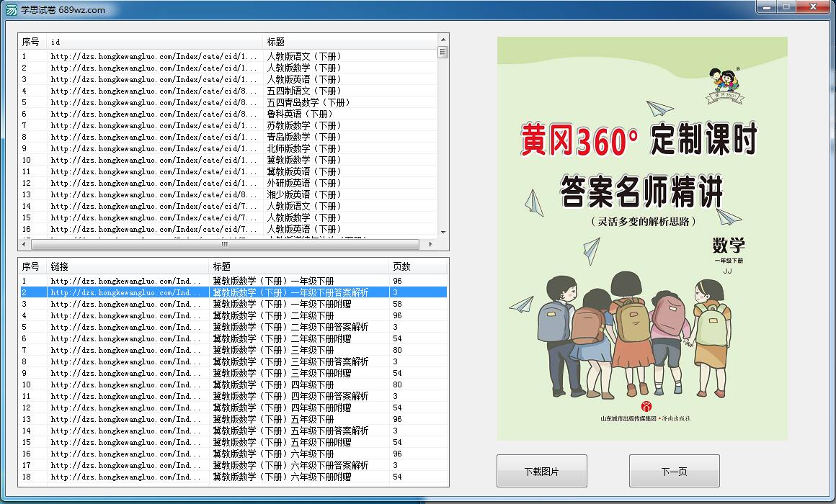Click the app icon in the title bar
The image size is (836, 504).
point(11,9)
